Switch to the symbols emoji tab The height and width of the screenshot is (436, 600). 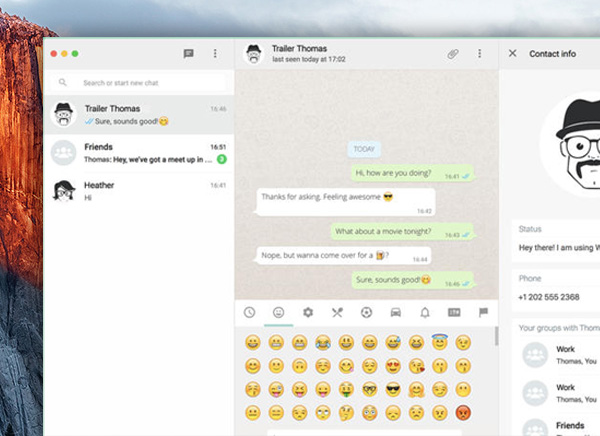[x=454, y=313]
